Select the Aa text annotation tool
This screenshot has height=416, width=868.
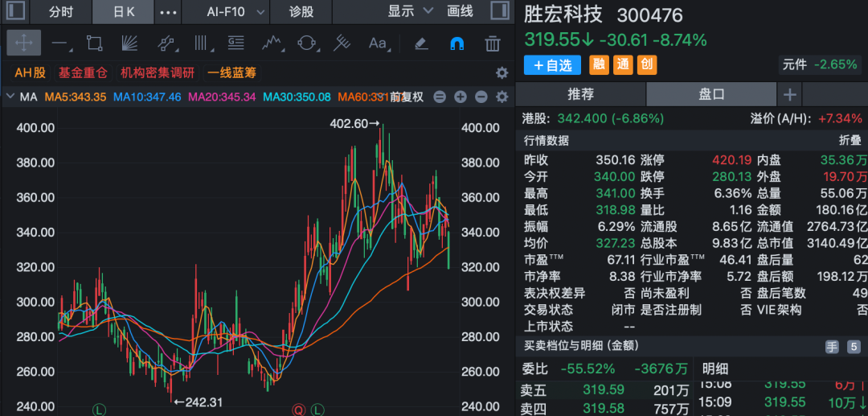tap(378, 43)
